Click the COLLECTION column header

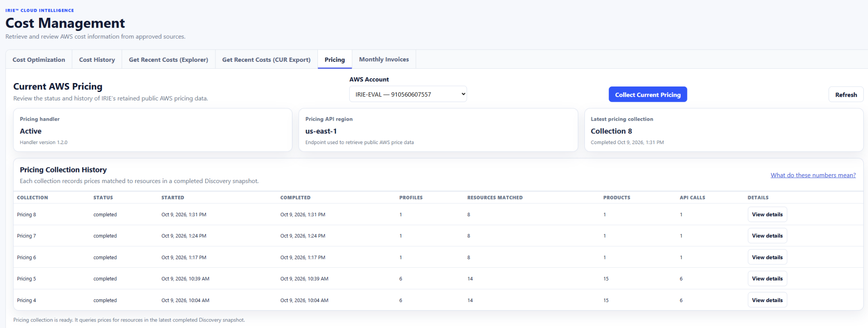pos(33,197)
